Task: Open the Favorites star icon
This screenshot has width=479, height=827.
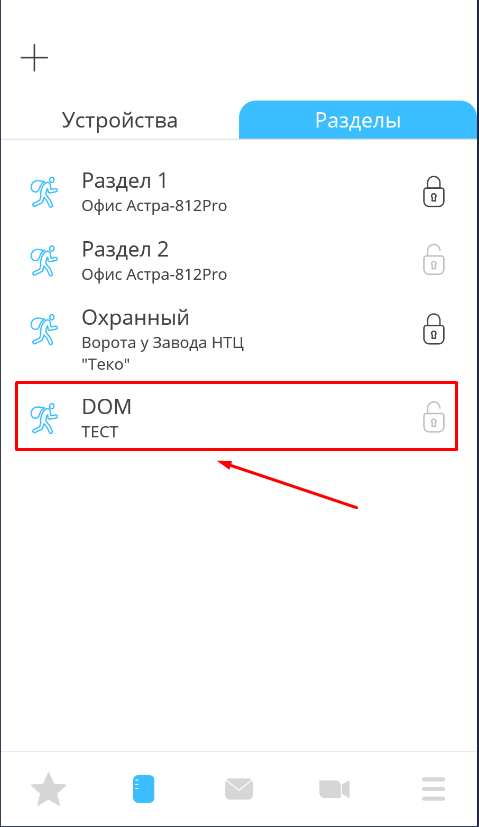Action: (49, 789)
